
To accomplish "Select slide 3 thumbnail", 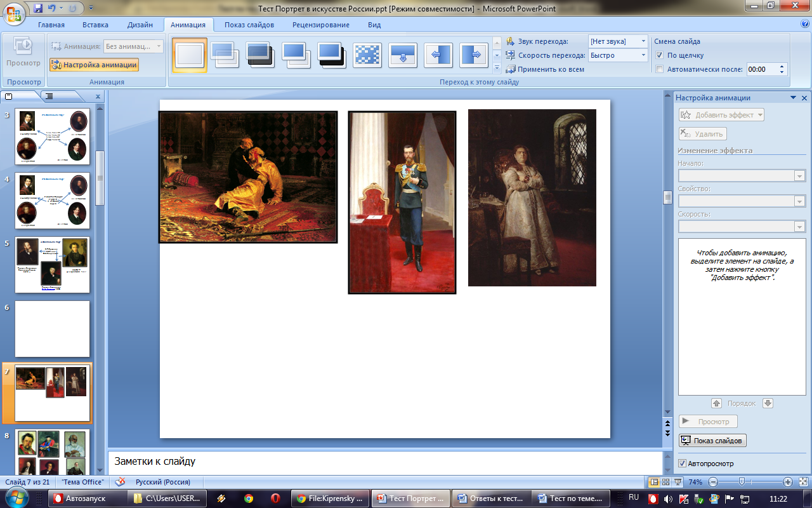I will [x=53, y=137].
